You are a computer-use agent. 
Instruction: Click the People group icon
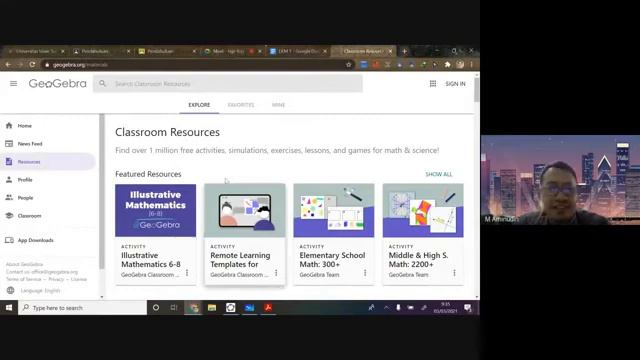[x=9, y=198]
